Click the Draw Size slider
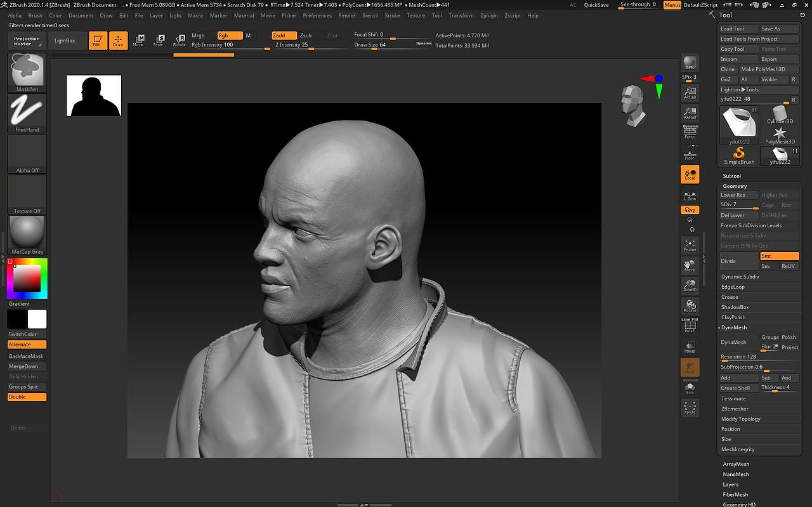The width and height of the screenshot is (812, 507). click(383, 45)
